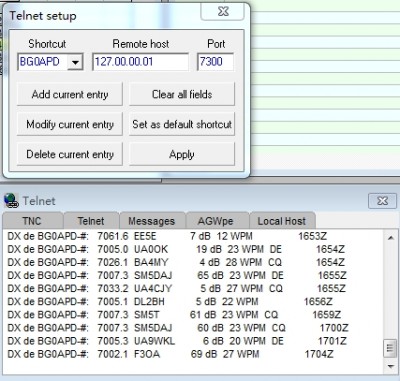Click Delete current entry button

click(x=70, y=154)
